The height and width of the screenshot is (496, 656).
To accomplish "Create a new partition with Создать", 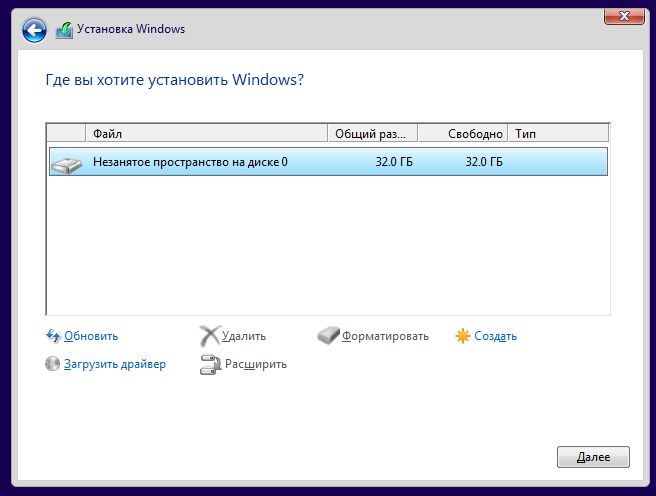I will (x=495, y=336).
